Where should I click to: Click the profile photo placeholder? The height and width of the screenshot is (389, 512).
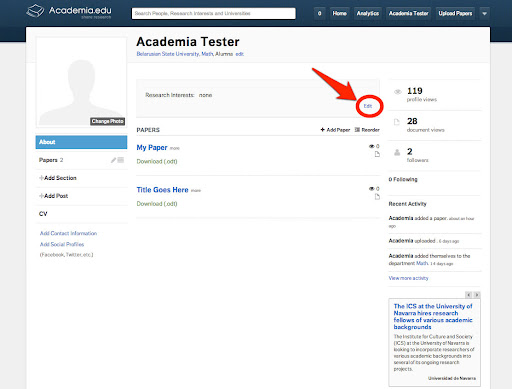81,82
